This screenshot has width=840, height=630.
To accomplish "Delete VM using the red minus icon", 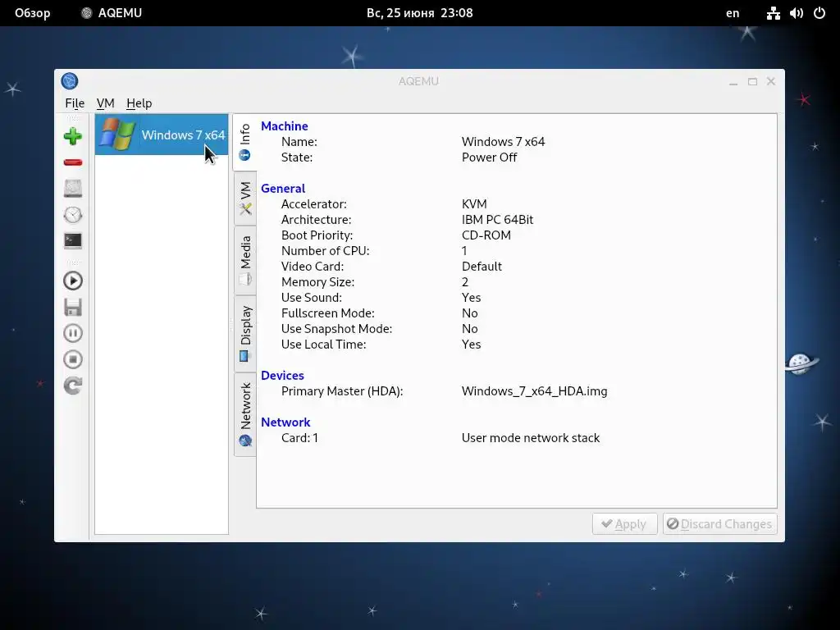I will coord(73,162).
